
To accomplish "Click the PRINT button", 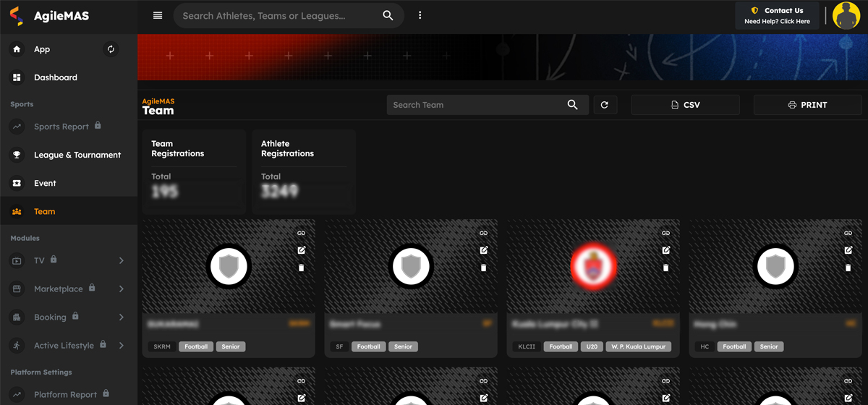I will tap(807, 105).
